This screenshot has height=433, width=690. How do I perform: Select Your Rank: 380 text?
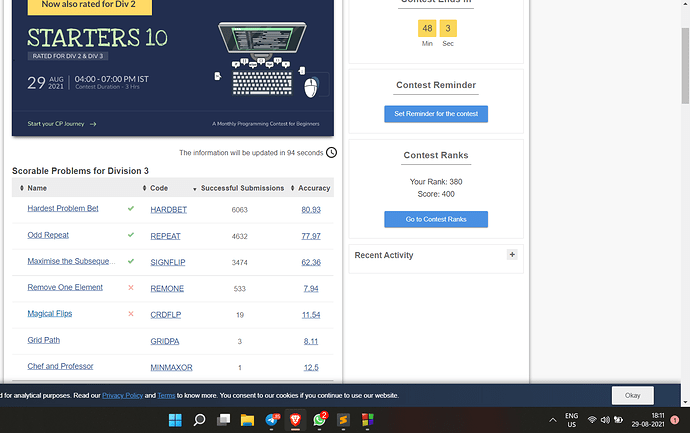436,182
